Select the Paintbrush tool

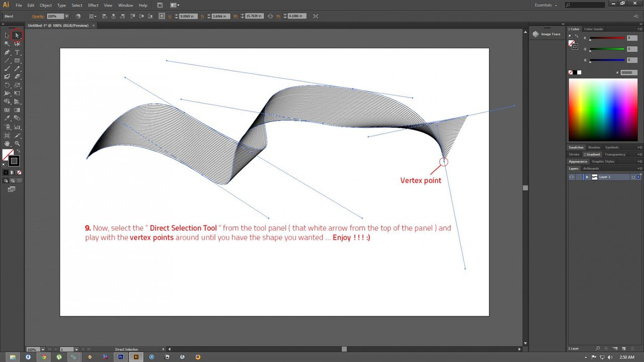point(7,68)
